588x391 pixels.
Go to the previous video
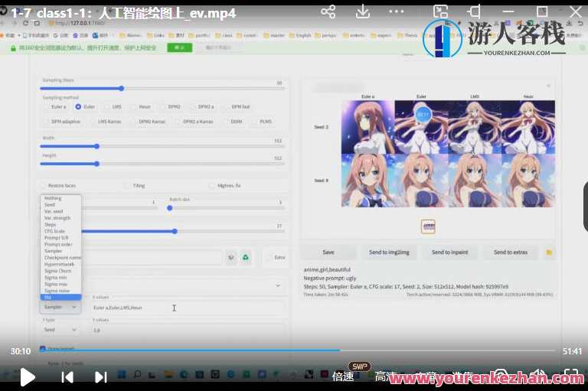(x=67, y=376)
